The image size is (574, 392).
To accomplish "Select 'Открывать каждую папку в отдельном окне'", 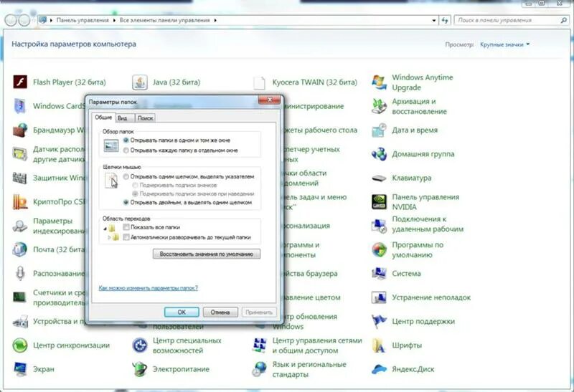I will coord(126,150).
